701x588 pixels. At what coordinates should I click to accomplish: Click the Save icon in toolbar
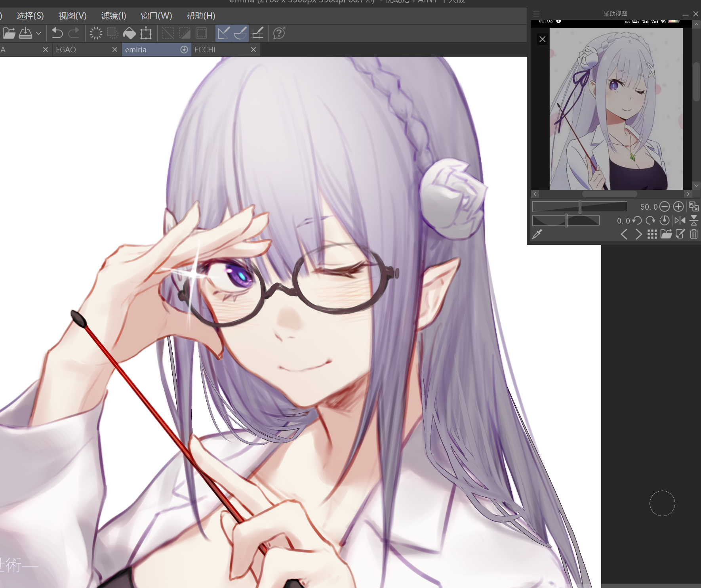point(26,33)
